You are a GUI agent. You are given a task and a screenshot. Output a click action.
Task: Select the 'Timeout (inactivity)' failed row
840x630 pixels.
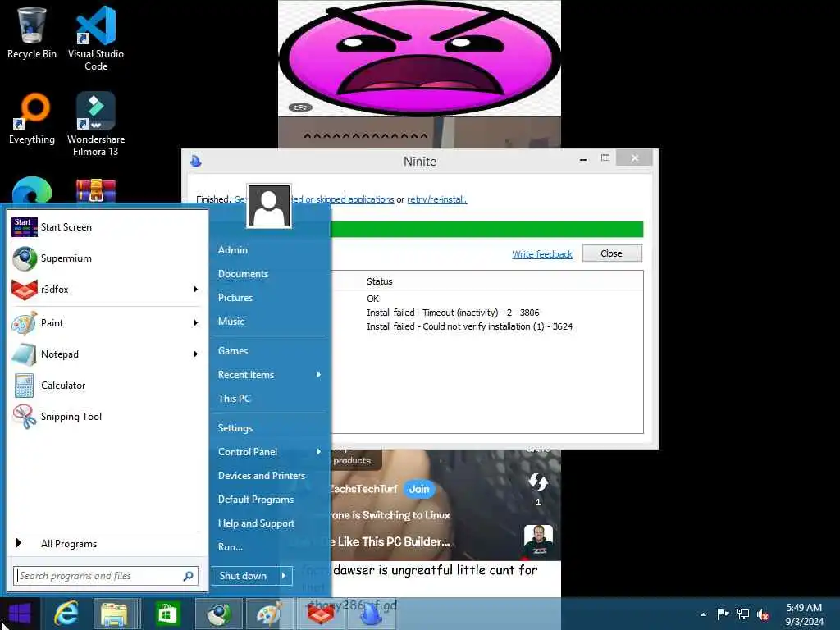coord(453,313)
